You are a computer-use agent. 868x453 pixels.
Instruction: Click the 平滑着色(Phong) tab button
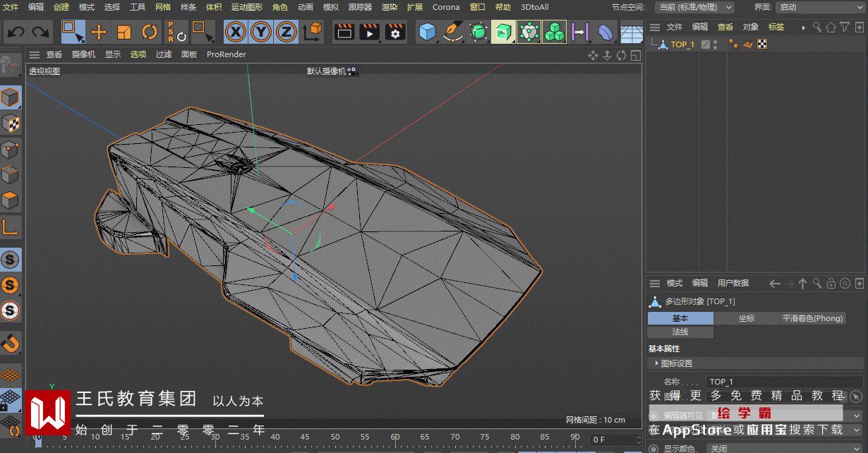[x=812, y=318]
